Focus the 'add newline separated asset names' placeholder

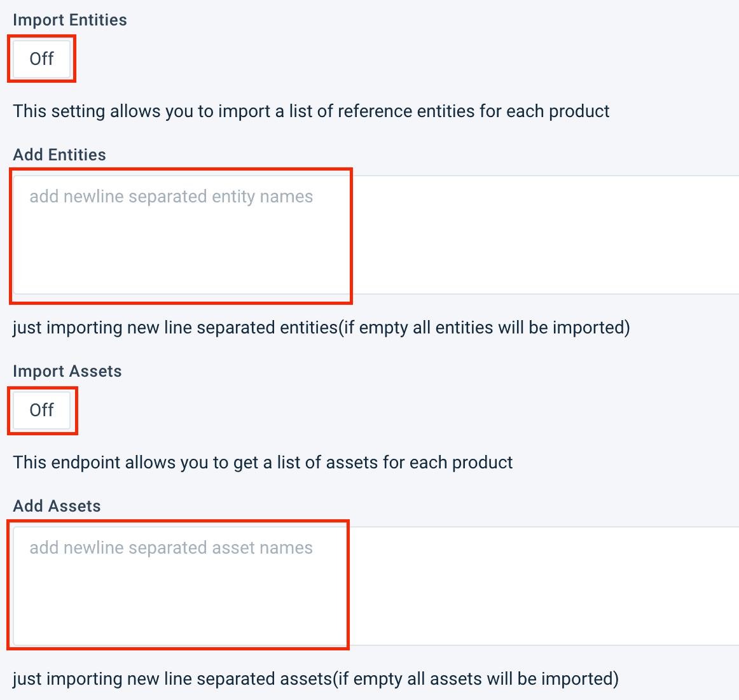click(x=171, y=548)
